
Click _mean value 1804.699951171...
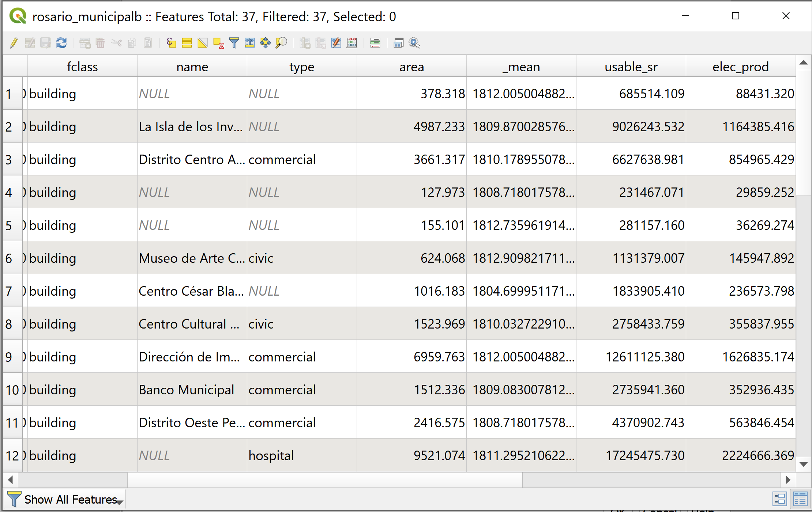click(521, 291)
